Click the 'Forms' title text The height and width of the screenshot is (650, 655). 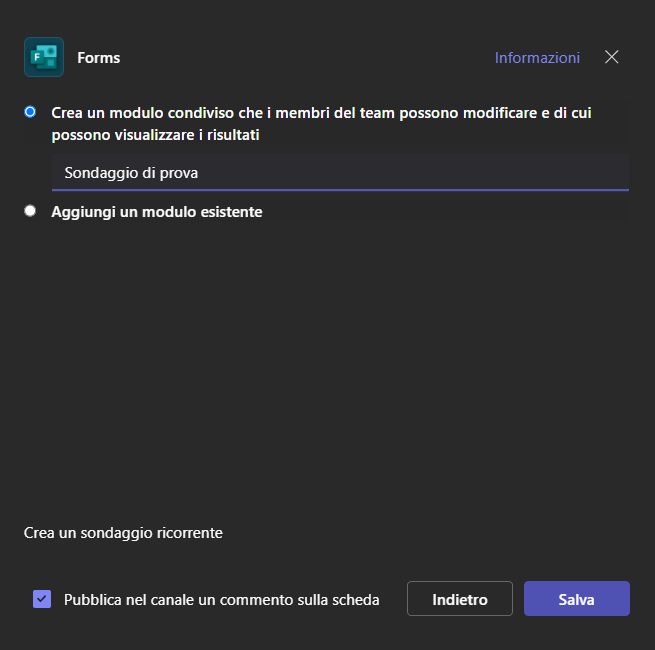[x=99, y=58]
